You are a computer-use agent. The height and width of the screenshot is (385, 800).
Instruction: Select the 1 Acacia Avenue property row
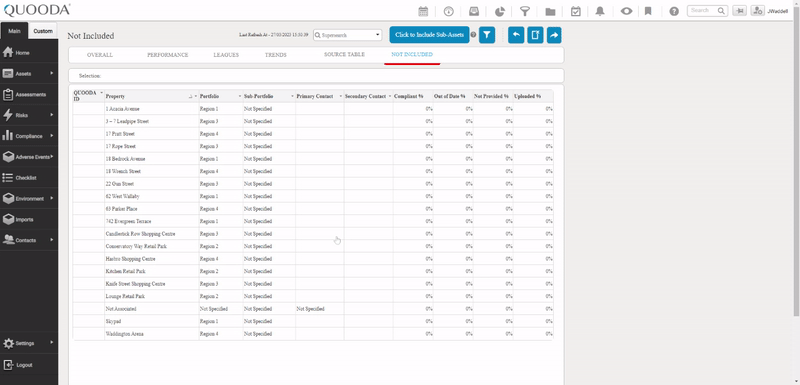[313, 109]
